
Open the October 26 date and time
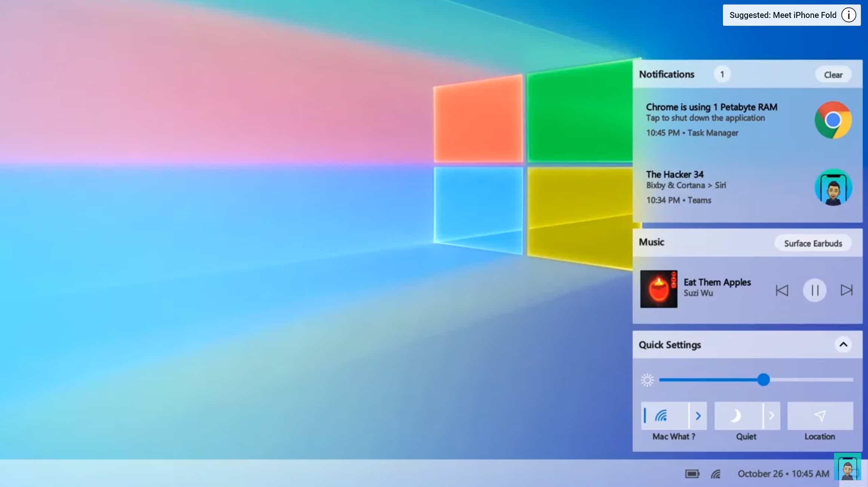pyautogui.click(x=783, y=474)
